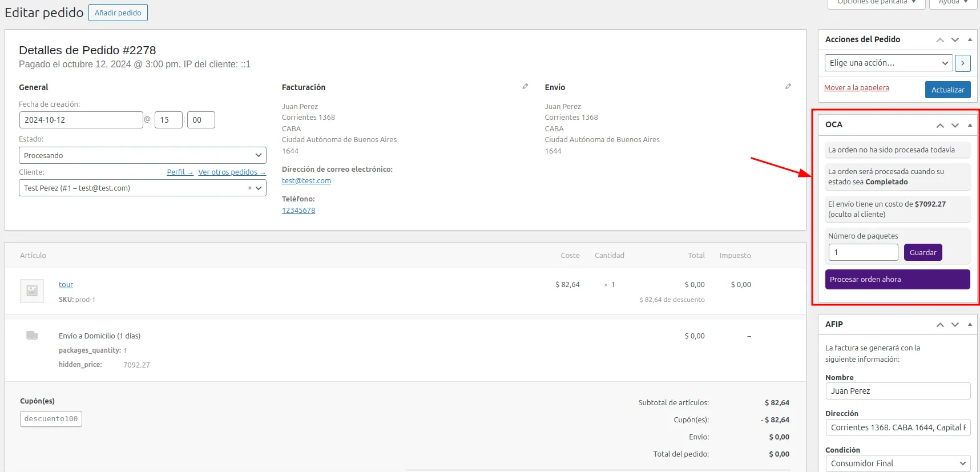Clear selected customer Test Perez
This screenshot has width=980, height=472.
(x=249, y=188)
